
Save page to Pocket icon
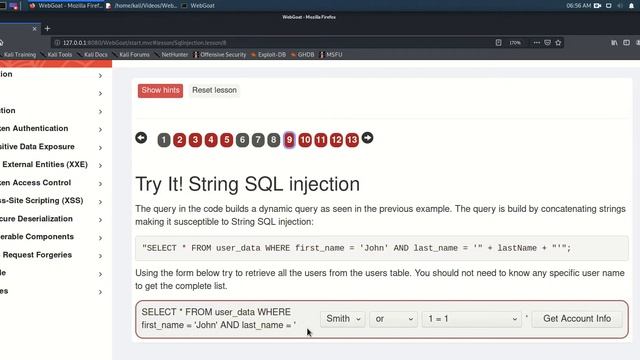(547, 42)
